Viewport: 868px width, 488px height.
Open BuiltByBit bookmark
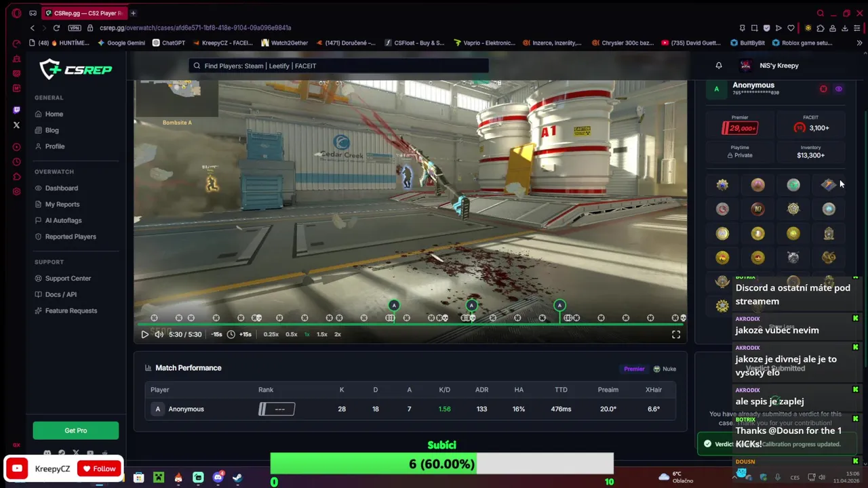coord(747,43)
